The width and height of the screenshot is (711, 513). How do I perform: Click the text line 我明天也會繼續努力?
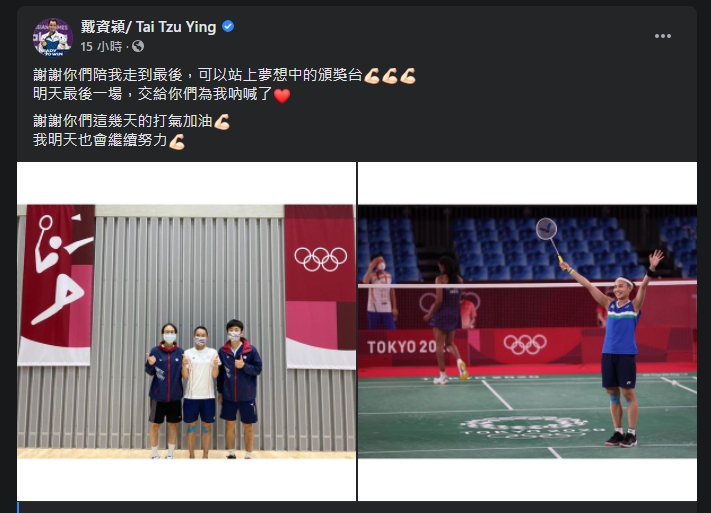(x=101, y=141)
